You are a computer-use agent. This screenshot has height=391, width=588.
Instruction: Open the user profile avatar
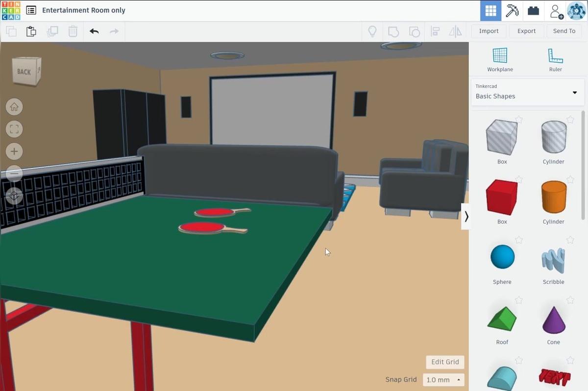(x=577, y=10)
